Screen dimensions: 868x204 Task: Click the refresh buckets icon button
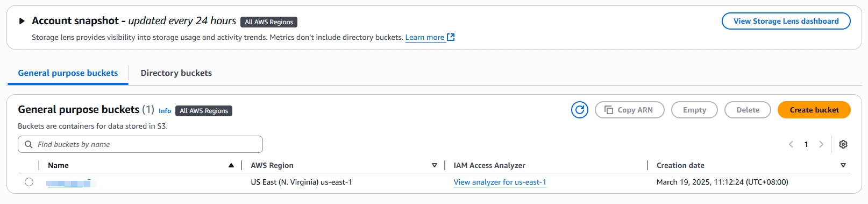(579, 110)
